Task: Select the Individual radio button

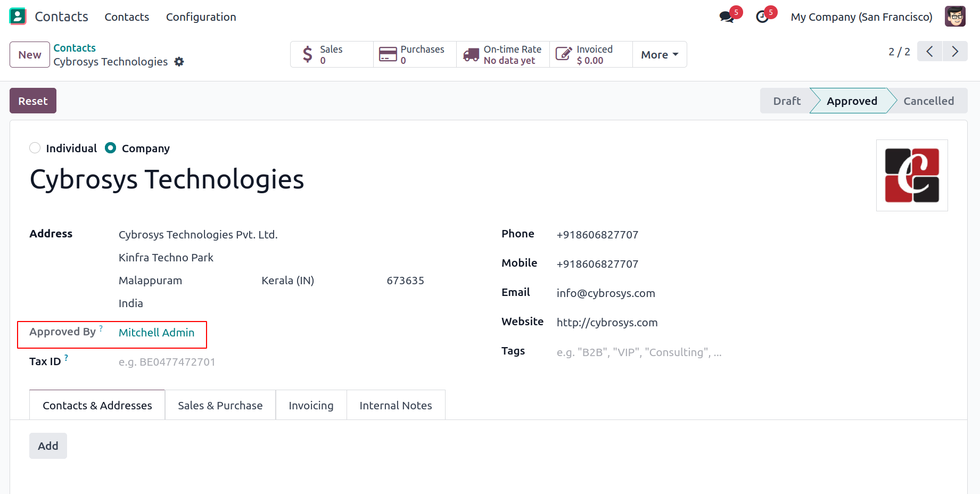Action: click(x=35, y=148)
